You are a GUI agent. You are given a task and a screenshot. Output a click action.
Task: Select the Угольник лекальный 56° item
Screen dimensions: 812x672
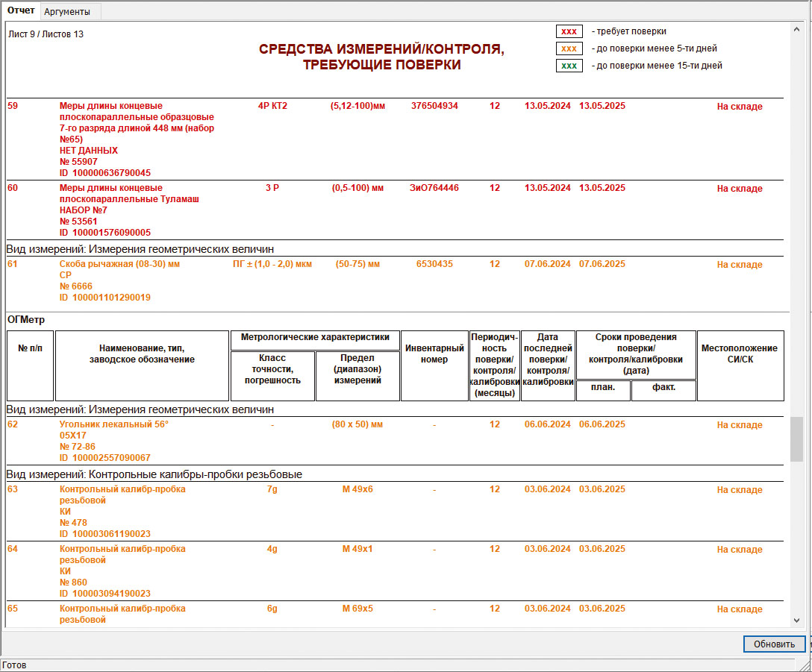pyautogui.click(x=113, y=424)
